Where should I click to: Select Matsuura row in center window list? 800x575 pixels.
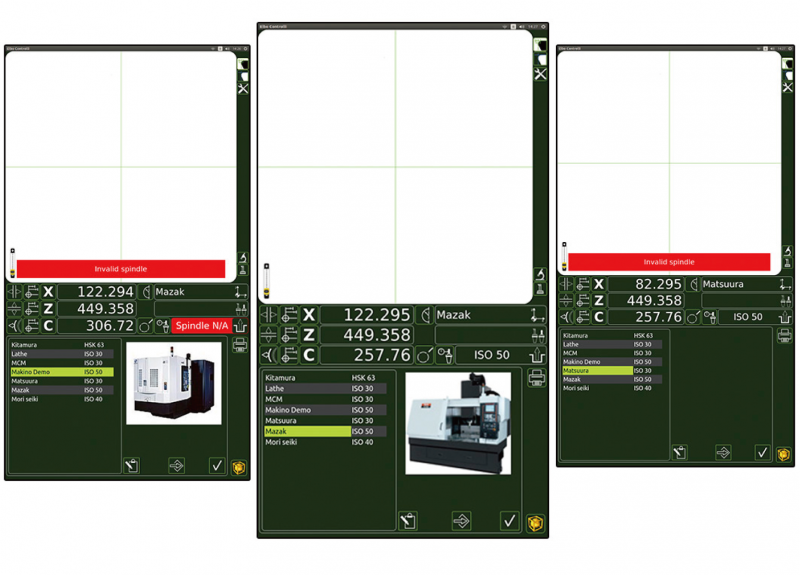325,421
